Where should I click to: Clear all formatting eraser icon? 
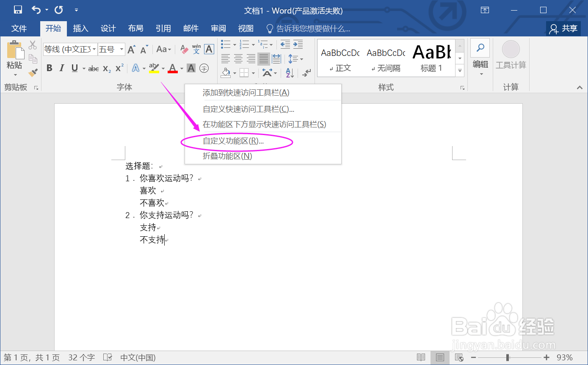(184, 50)
